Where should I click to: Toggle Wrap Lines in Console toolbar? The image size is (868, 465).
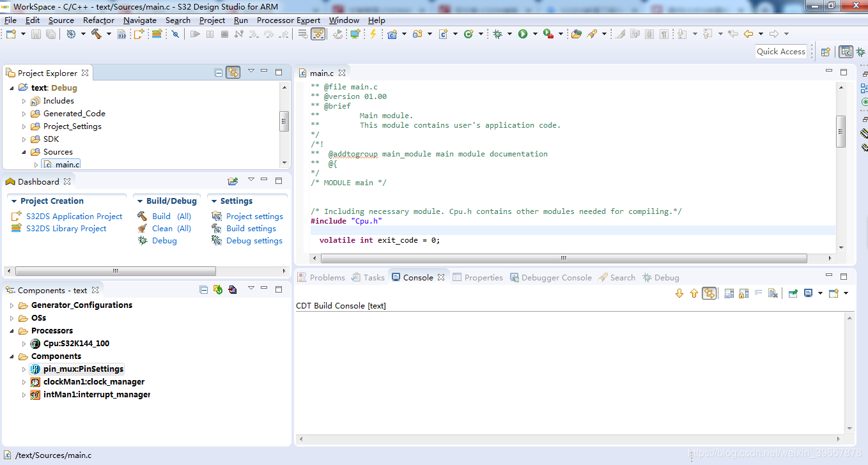(x=758, y=293)
